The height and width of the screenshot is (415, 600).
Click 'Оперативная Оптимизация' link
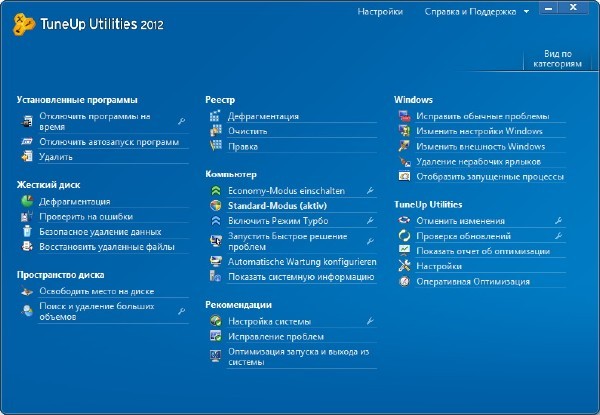point(473,282)
